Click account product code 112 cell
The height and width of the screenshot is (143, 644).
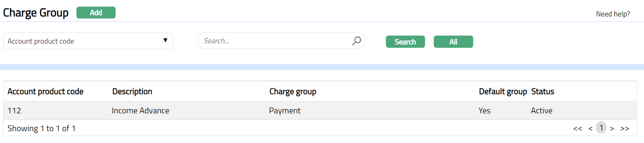[x=14, y=111]
